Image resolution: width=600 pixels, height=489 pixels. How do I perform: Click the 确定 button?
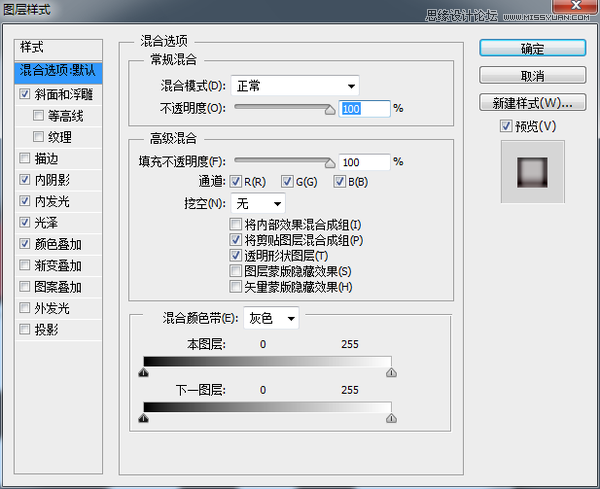(532, 48)
